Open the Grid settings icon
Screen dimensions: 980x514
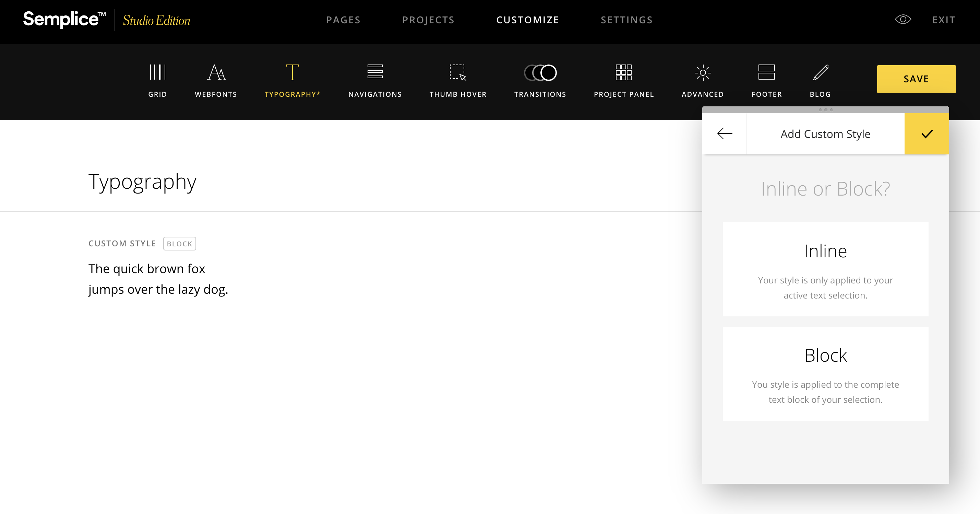click(x=157, y=72)
